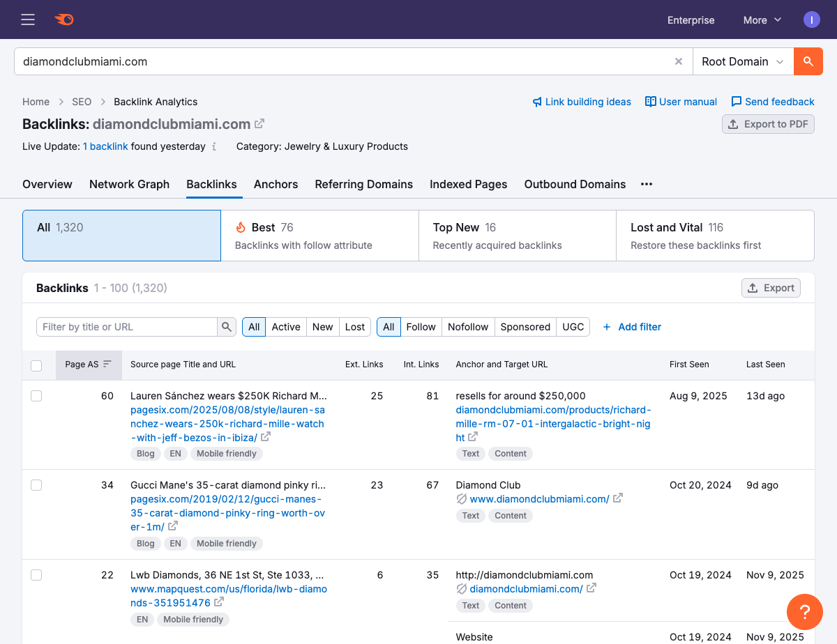
Task: Click the Live Update info icon
Action: click(x=214, y=147)
